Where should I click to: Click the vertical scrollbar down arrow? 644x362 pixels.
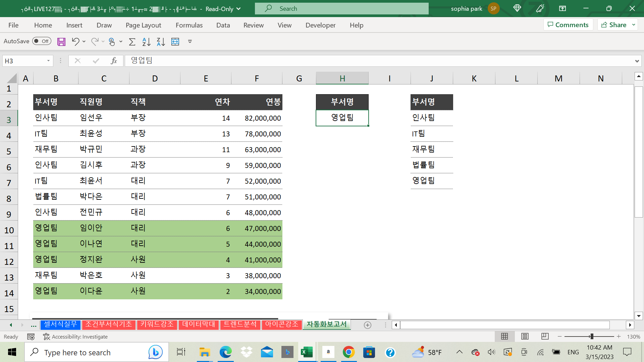tap(639, 316)
